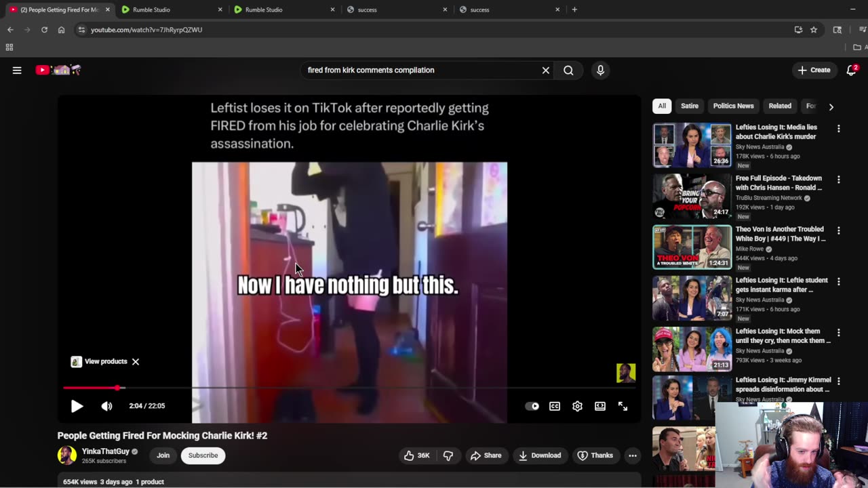Turn on closed captions in the player
868x488 pixels.
pos(555,406)
